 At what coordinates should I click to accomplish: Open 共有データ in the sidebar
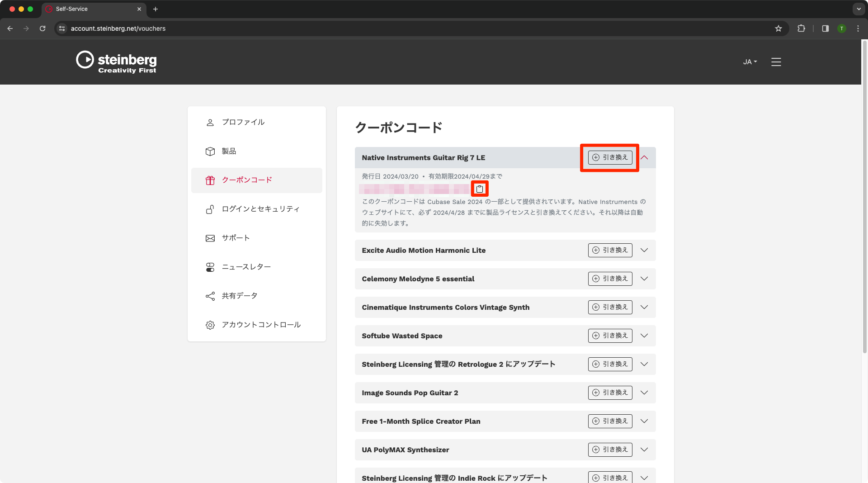257,296
